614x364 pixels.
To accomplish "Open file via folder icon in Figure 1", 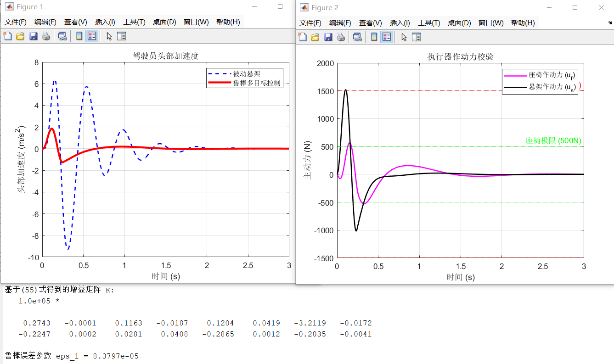I will coord(20,36).
